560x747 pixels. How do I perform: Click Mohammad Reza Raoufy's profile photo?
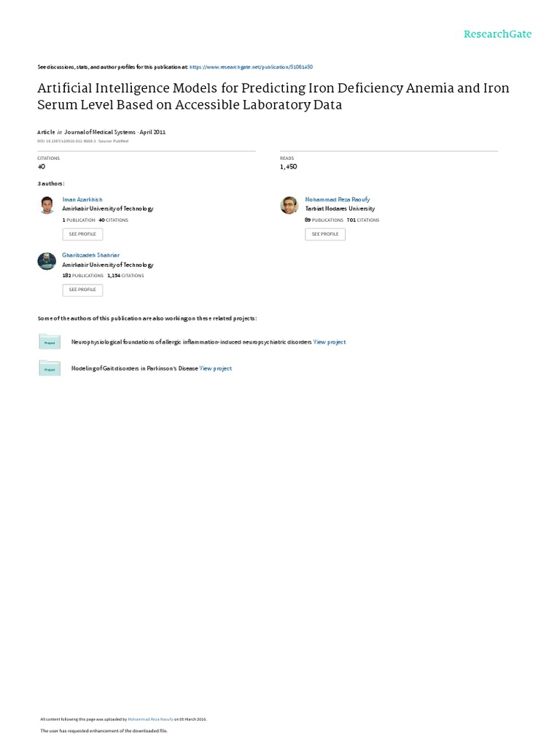click(x=289, y=205)
